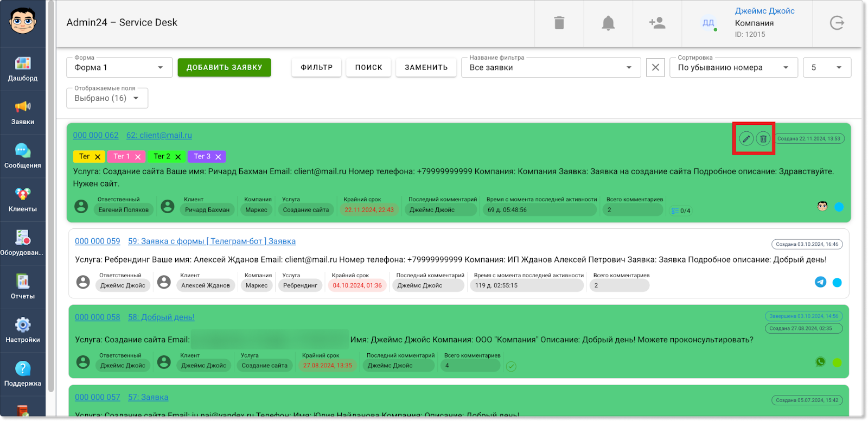The width and height of the screenshot is (868, 421).
Task: Click the deadline 04.10.2024, 01:36
Action: pos(358,285)
